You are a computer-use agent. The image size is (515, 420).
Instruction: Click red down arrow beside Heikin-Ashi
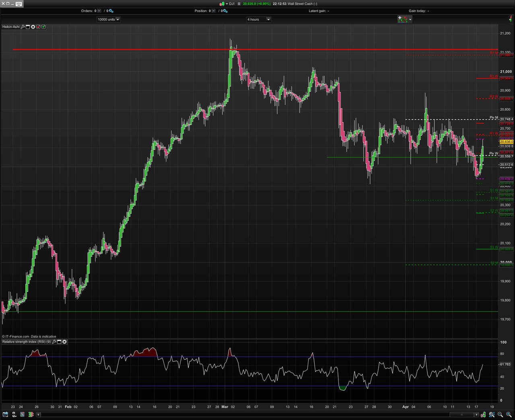coord(38,27)
